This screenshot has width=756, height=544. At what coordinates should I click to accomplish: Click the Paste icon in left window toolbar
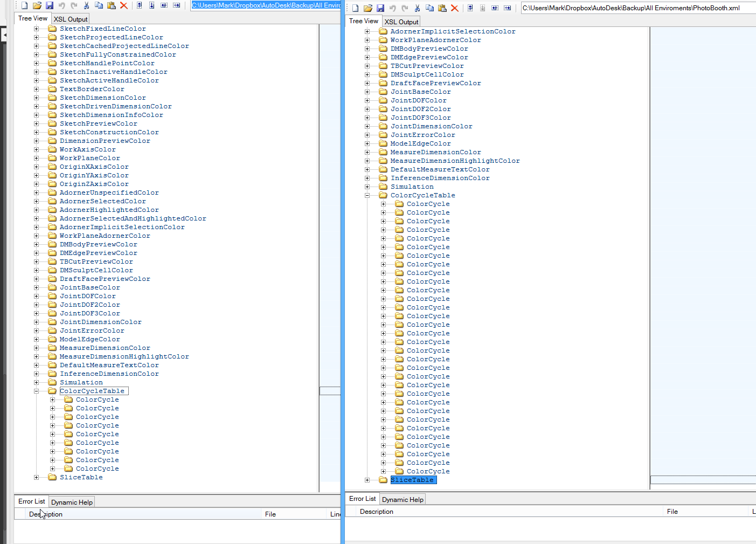click(x=112, y=5)
